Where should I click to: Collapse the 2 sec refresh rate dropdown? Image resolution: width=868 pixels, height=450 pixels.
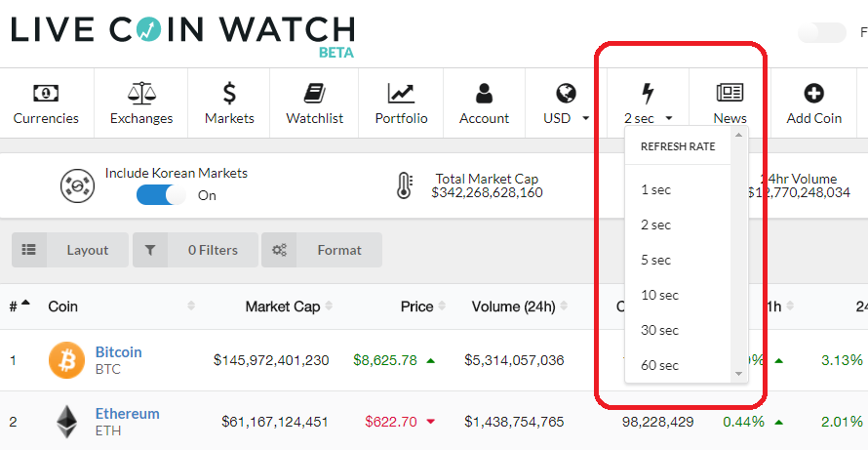(669, 118)
